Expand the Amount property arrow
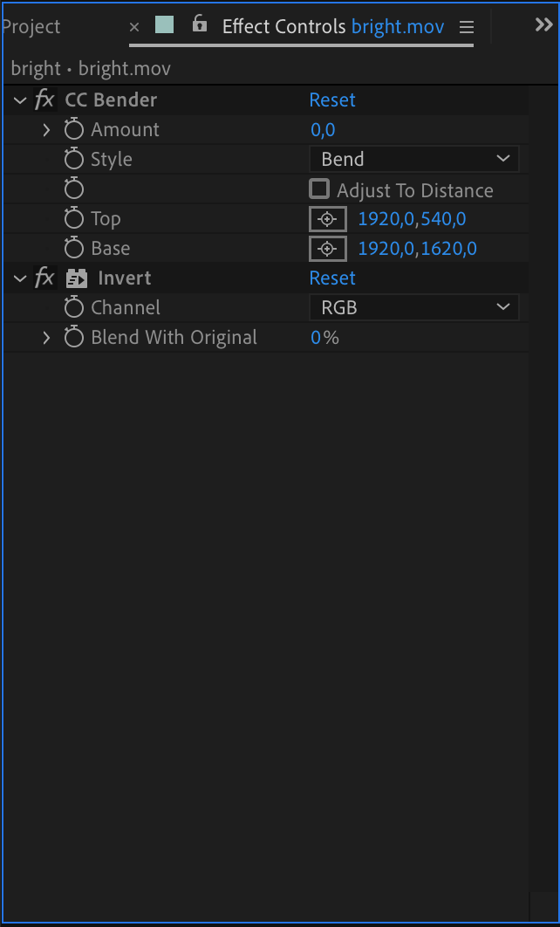The image size is (560, 927). click(x=47, y=130)
